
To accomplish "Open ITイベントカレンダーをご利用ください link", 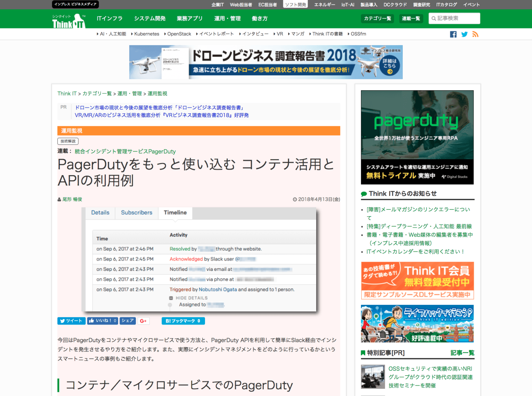I will (415, 252).
